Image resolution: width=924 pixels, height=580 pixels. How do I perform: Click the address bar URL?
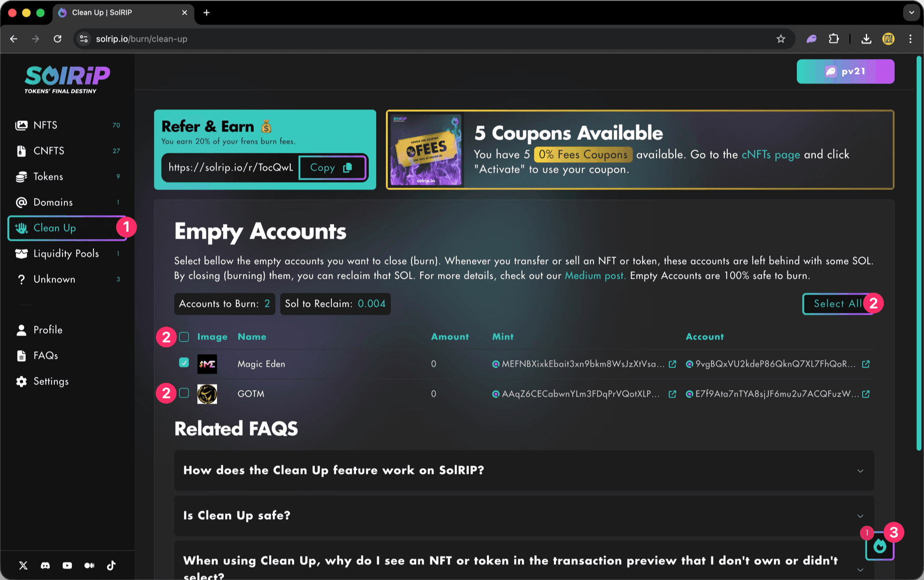tap(141, 39)
